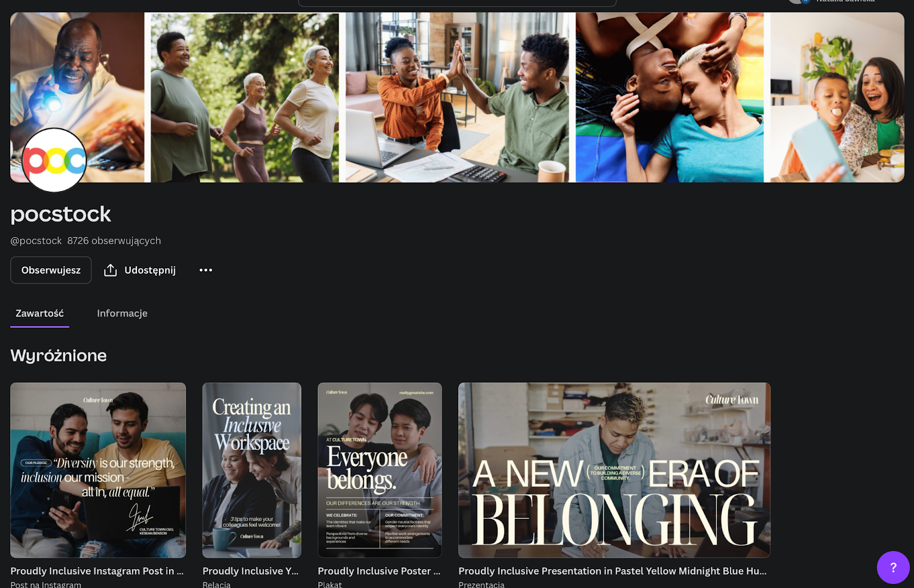Click the 'Proudly Inclusive Instagram Post' title link

pyautogui.click(x=97, y=571)
